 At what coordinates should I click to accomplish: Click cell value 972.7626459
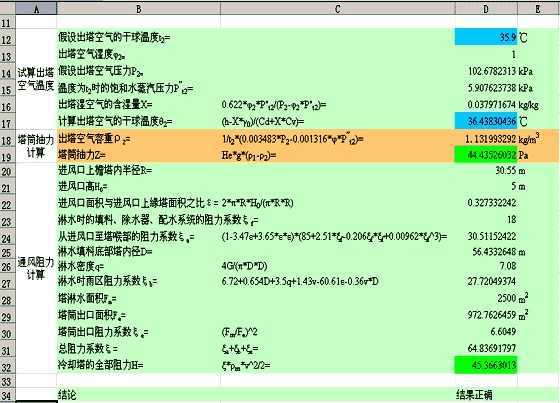[492, 315]
